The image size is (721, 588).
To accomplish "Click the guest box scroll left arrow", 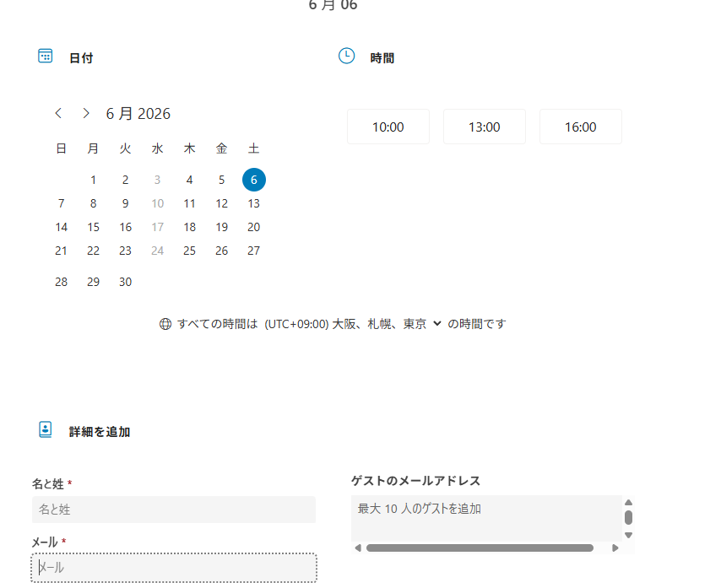I will pos(358,548).
